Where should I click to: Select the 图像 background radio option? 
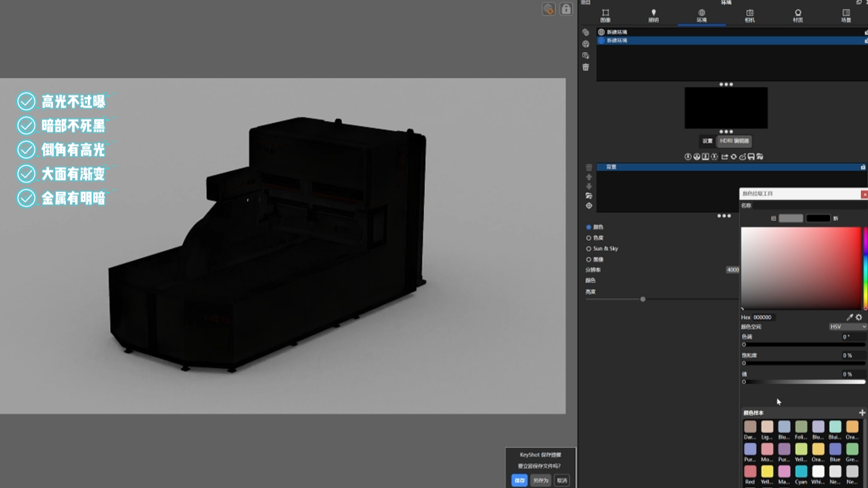pos(589,259)
